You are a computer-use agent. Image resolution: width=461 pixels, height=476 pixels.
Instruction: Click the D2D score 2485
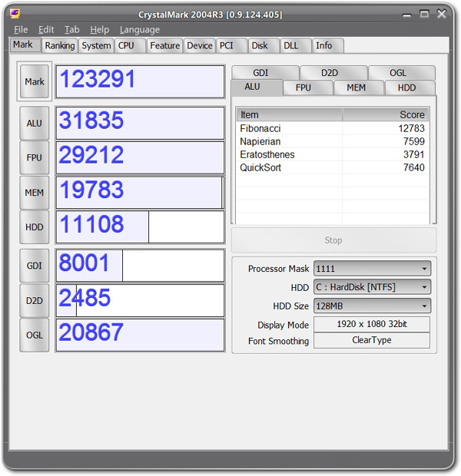click(x=140, y=300)
